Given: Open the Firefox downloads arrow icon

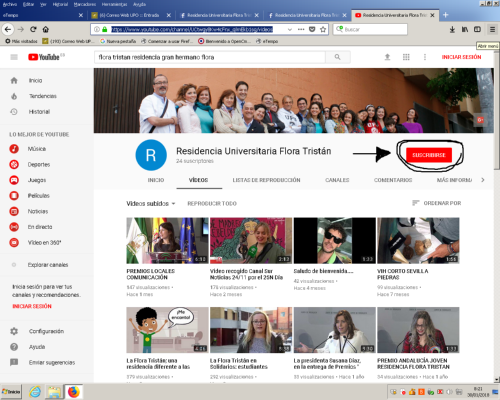Looking at the screenshot, I should (452, 29).
